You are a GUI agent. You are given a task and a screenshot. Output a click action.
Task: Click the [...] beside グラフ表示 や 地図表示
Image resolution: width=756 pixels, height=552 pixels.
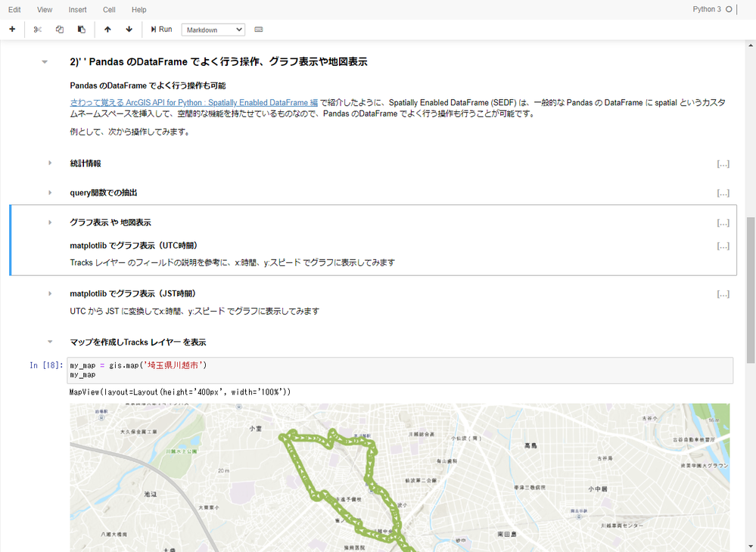pos(723,223)
